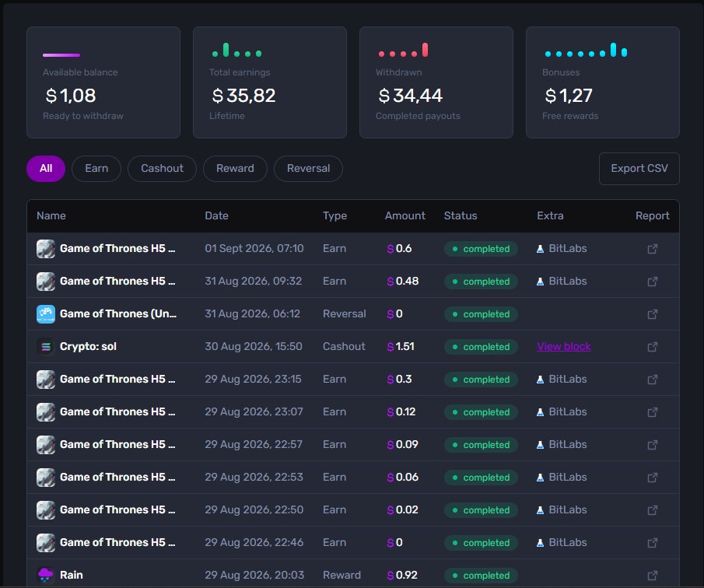Click the Amount column header
Screen dimensions: 704x588
tap(405, 215)
